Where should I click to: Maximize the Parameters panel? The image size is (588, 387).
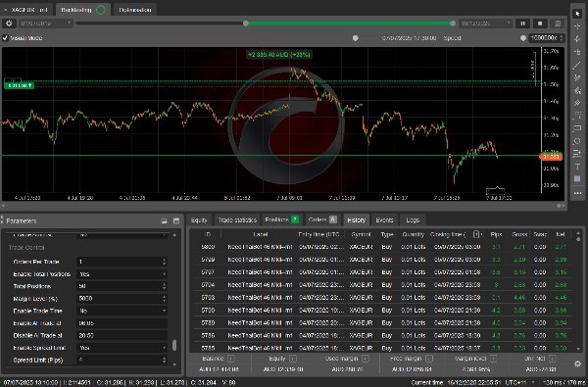click(176, 220)
